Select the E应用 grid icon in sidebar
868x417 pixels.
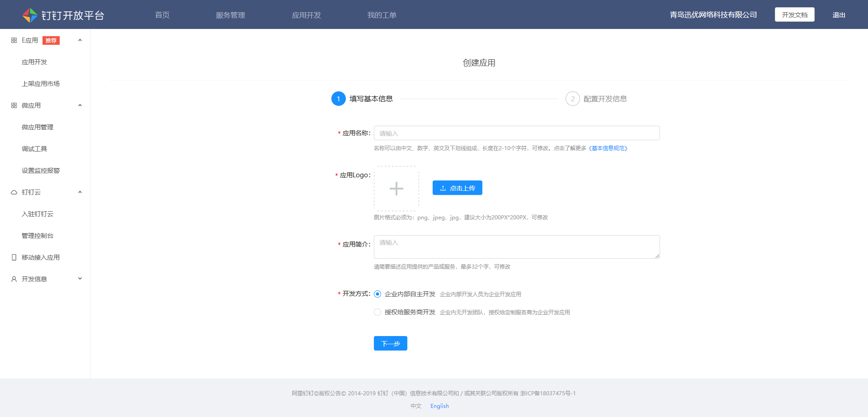13,40
